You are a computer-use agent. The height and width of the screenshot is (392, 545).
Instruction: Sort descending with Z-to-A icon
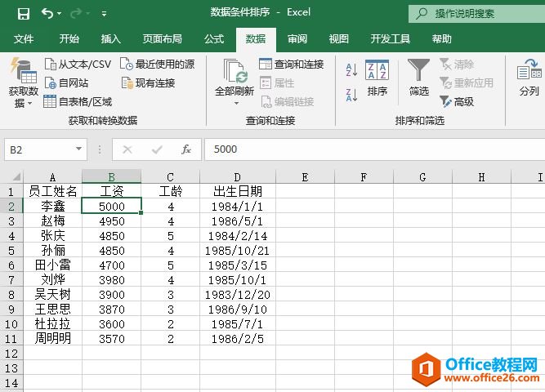point(351,95)
